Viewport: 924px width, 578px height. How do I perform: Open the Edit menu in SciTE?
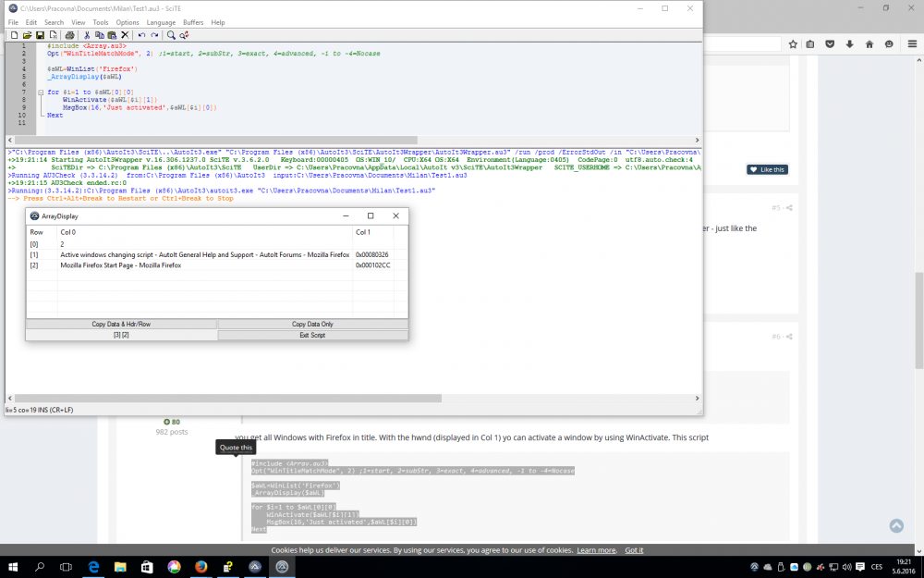point(31,22)
